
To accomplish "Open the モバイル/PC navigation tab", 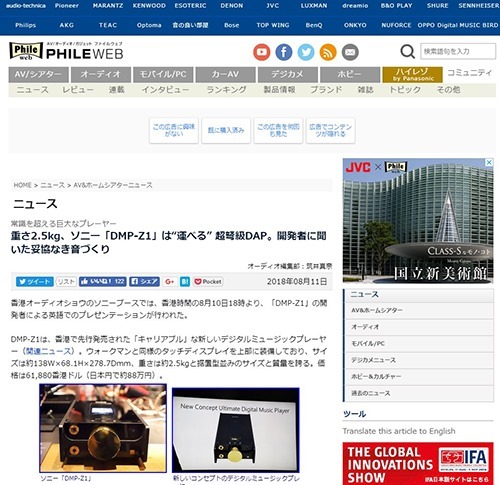I will click(x=163, y=74).
